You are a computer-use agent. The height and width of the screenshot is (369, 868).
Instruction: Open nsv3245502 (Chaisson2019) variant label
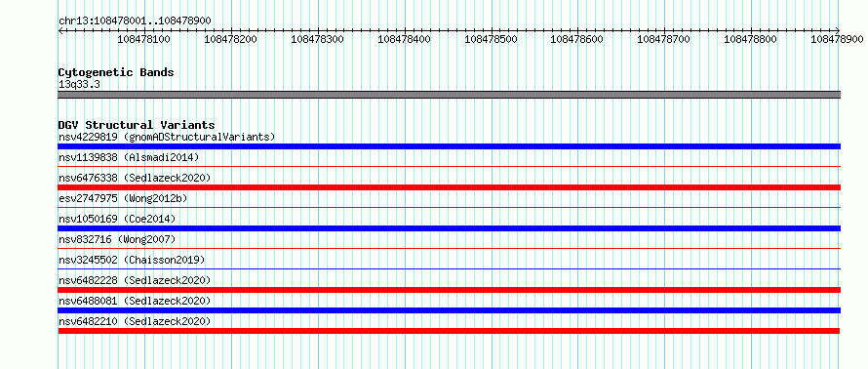(132, 260)
